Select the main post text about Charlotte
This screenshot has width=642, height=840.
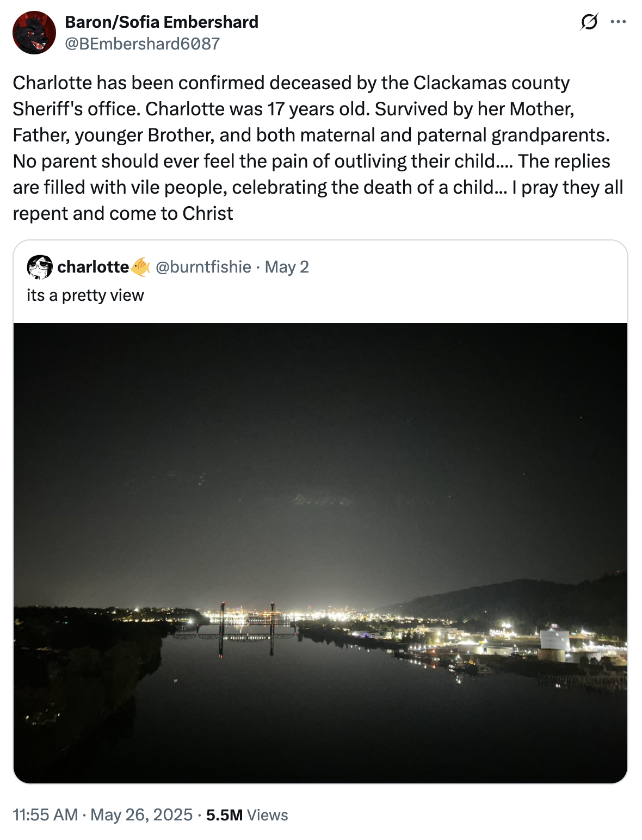318,148
